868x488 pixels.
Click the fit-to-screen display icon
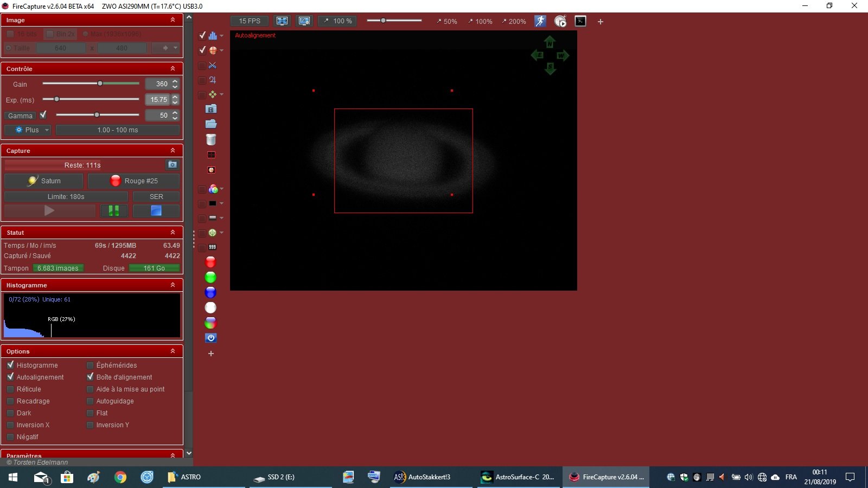point(282,21)
